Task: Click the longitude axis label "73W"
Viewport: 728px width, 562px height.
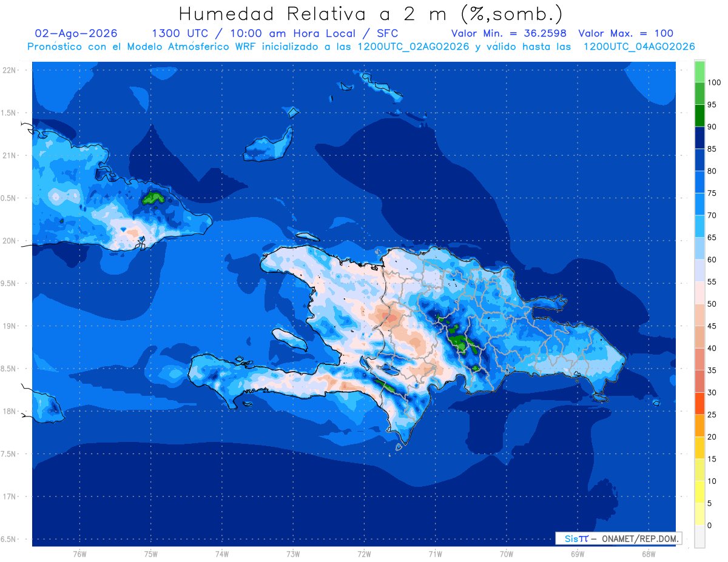Action: pyautogui.click(x=293, y=554)
